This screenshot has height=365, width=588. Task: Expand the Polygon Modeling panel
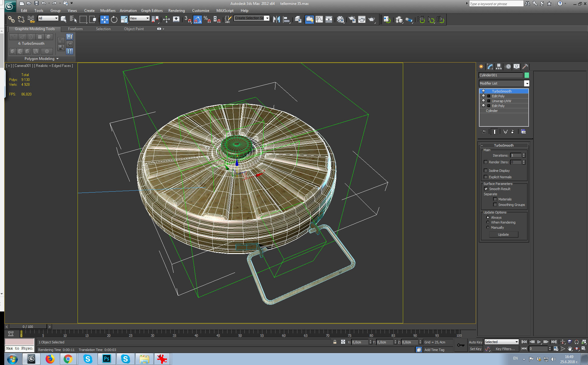coord(41,59)
